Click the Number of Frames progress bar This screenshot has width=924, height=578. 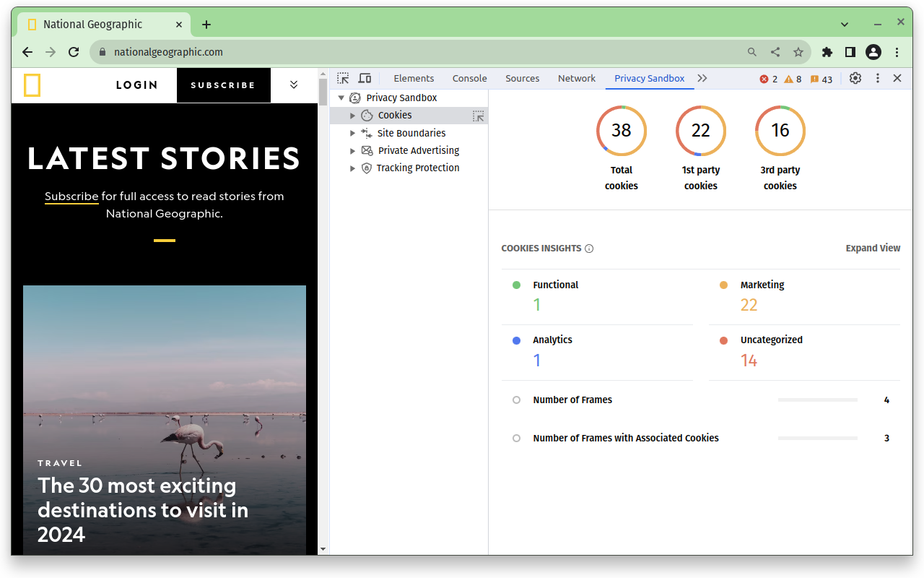point(818,400)
